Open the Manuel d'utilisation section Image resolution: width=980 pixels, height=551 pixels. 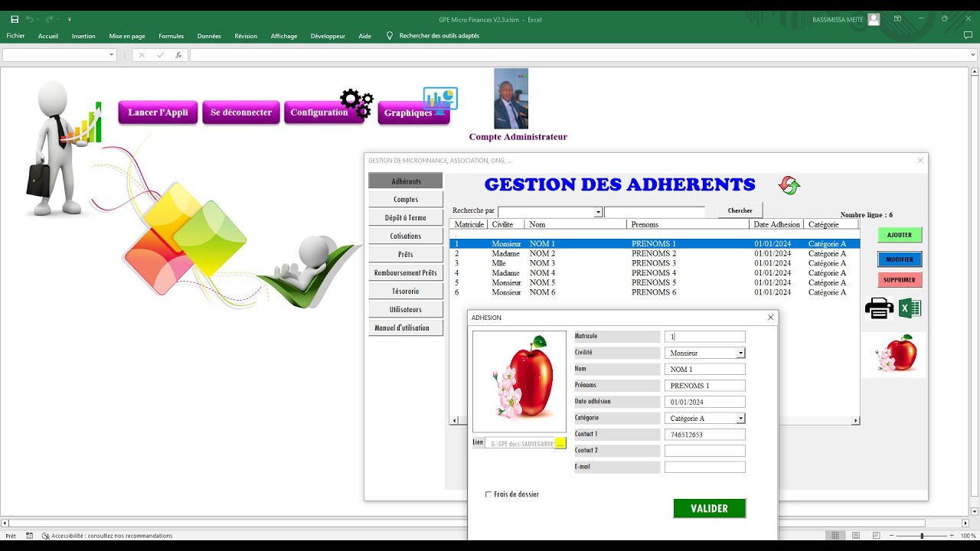point(406,328)
